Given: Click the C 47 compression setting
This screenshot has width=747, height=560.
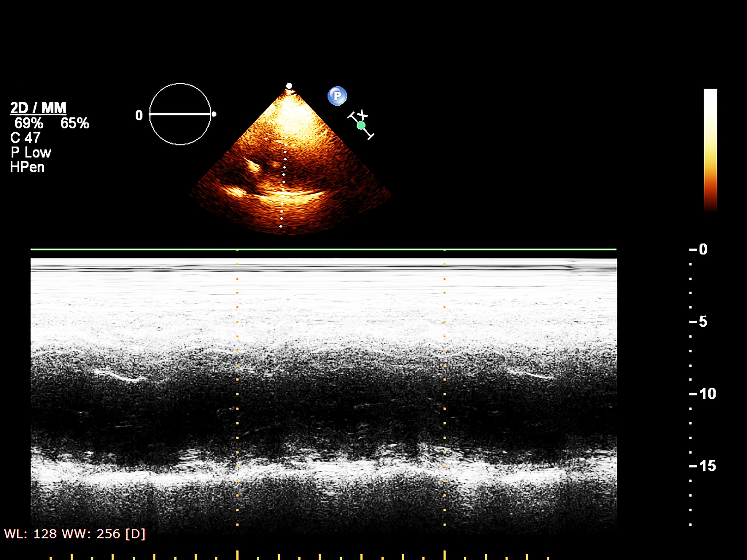Looking at the screenshot, I should tap(26, 138).
